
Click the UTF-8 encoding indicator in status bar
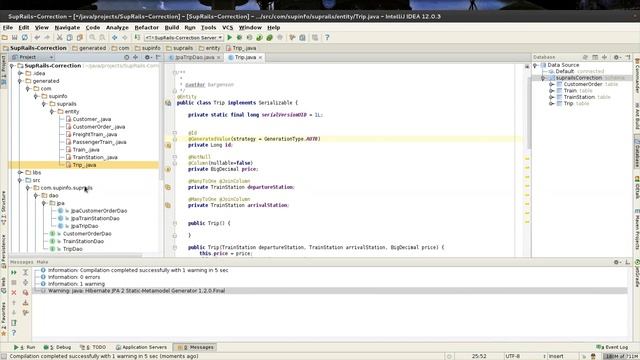[513, 356]
